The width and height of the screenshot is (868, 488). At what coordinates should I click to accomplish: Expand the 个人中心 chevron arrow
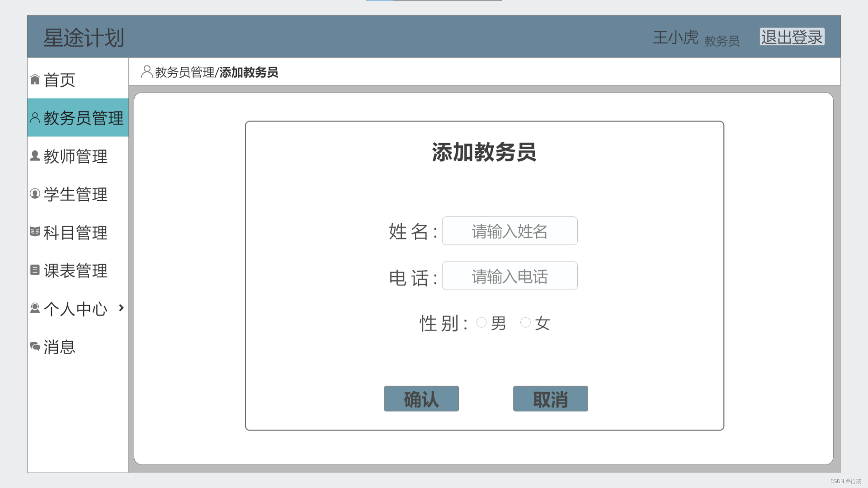(121, 308)
